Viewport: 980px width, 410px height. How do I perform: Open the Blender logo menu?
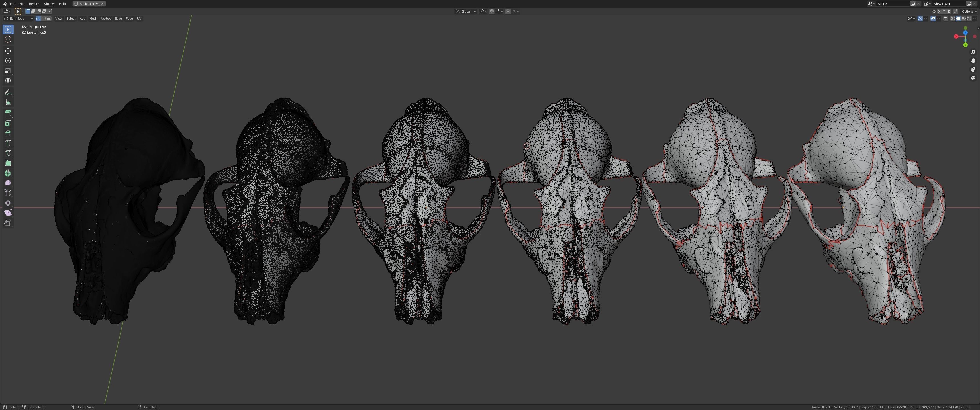pos(5,3)
